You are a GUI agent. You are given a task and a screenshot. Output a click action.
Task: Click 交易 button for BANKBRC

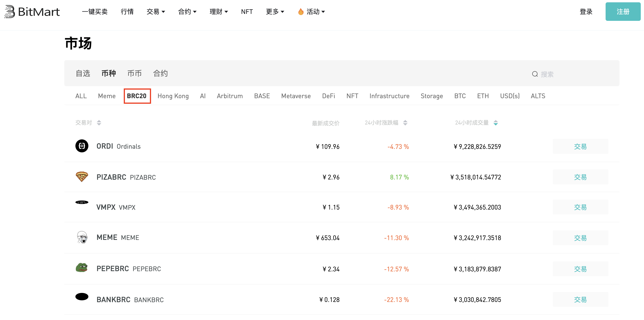[x=580, y=299]
